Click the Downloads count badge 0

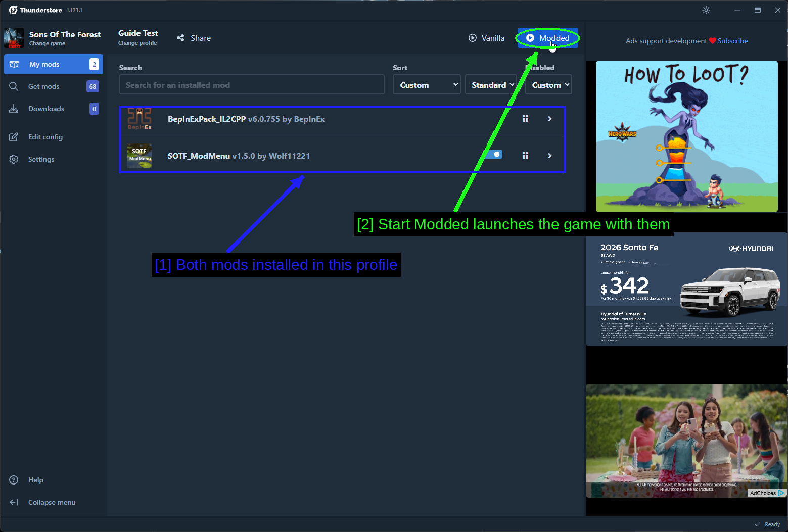(94, 109)
